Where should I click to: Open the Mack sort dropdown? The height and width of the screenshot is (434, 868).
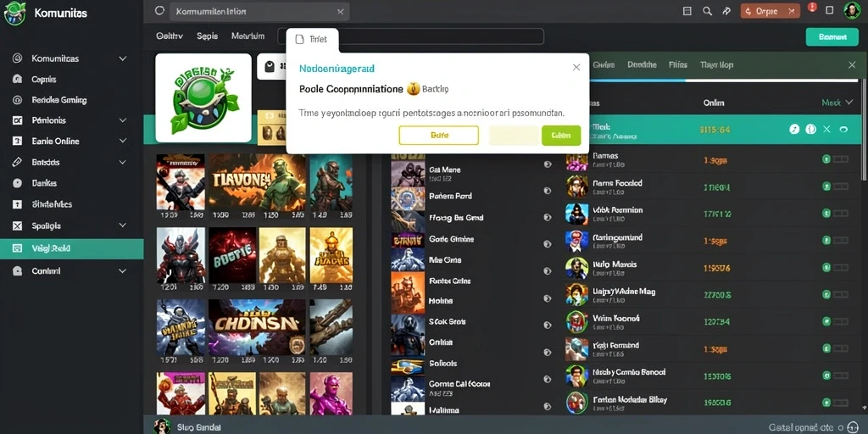pyautogui.click(x=837, y=103)
